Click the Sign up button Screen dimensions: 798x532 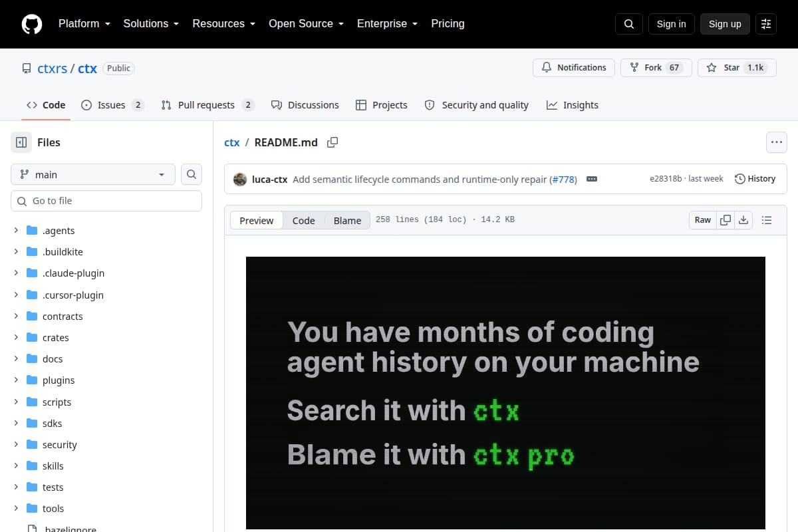click(x=725, y=24)
